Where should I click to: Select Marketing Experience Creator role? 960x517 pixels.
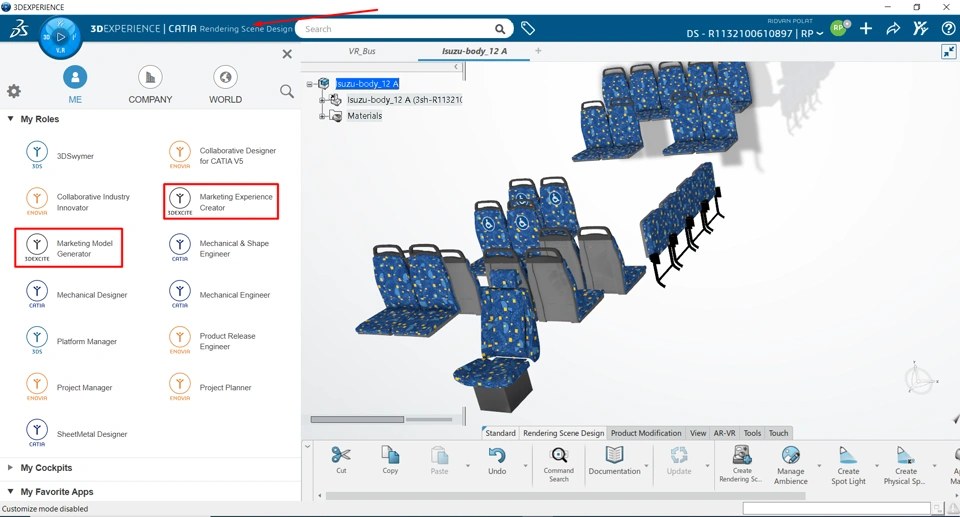[x=221, y=202]
